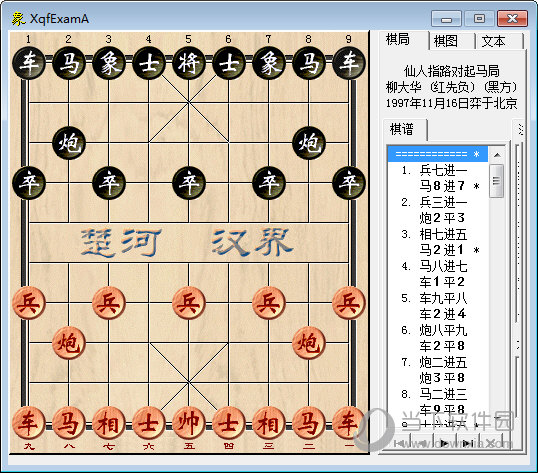The image size is (538, 473).
Task: Select the black elephant on file 7
Action: (269, 63)
